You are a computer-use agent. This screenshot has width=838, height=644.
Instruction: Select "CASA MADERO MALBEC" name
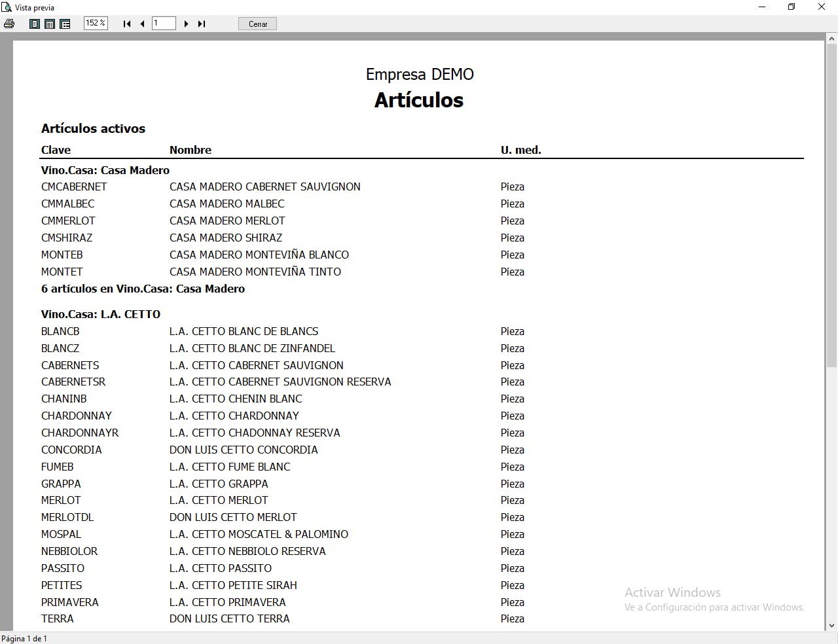pyautogui.click(x=227, y=204)
